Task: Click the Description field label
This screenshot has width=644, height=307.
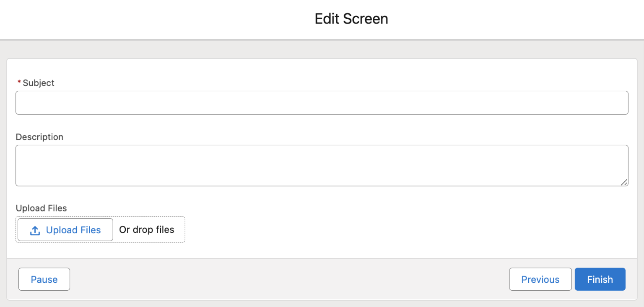Action: (x=39, y=137)
